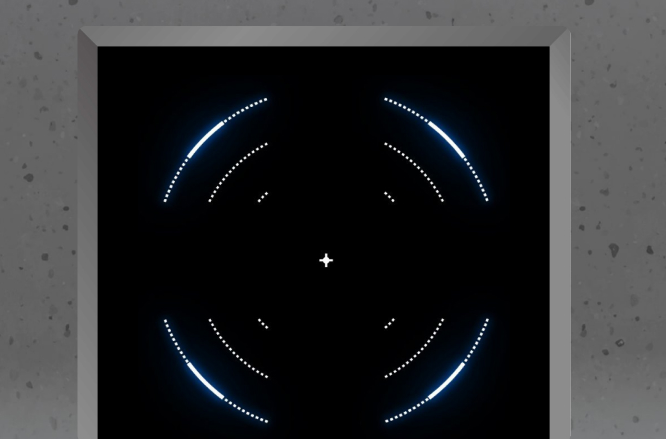The image size is (666, 439).
Task: Click the top bar of the metal frame
Action: [x=326, y=36]
